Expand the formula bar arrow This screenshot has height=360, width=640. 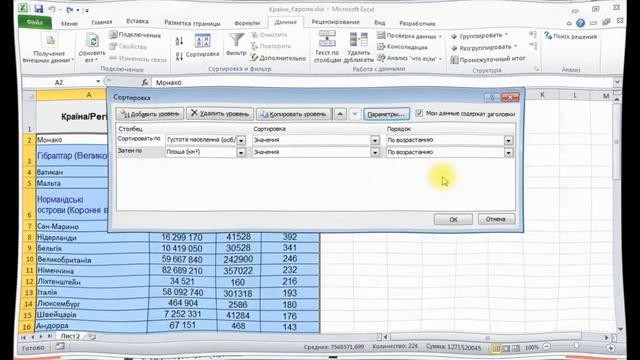point(617,82)
